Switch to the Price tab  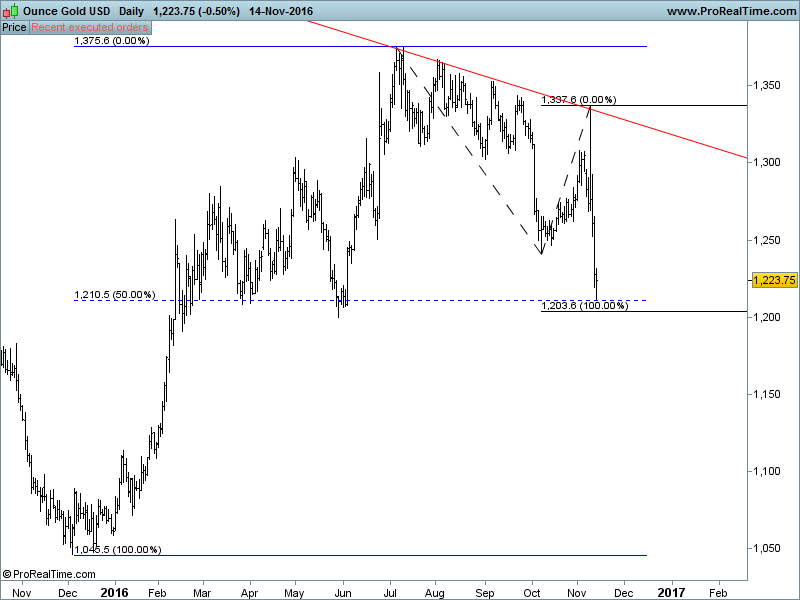click(x=14, y=27)
